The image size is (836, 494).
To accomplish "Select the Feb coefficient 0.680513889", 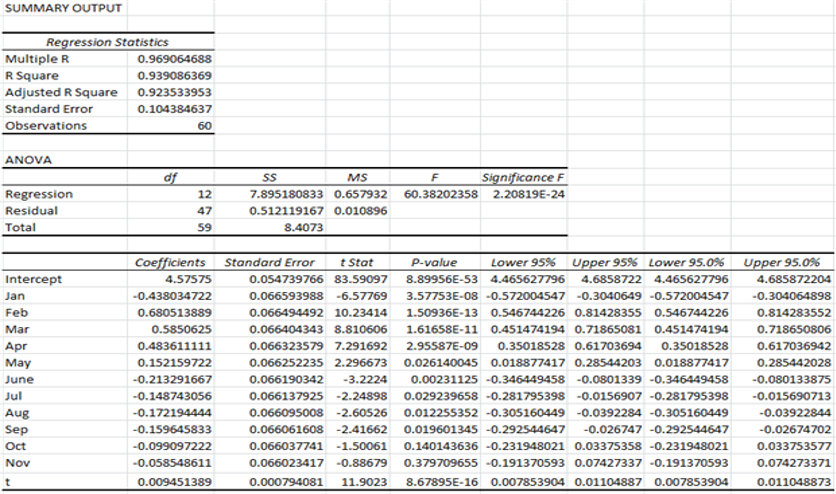I will 174,313.
